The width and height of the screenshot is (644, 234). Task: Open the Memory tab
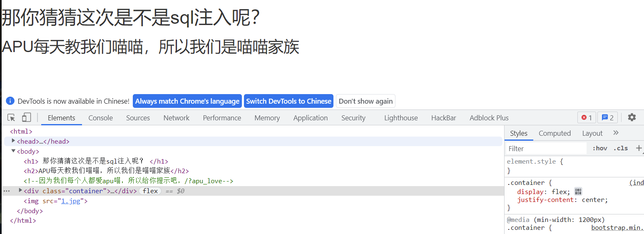coord(267,118)
